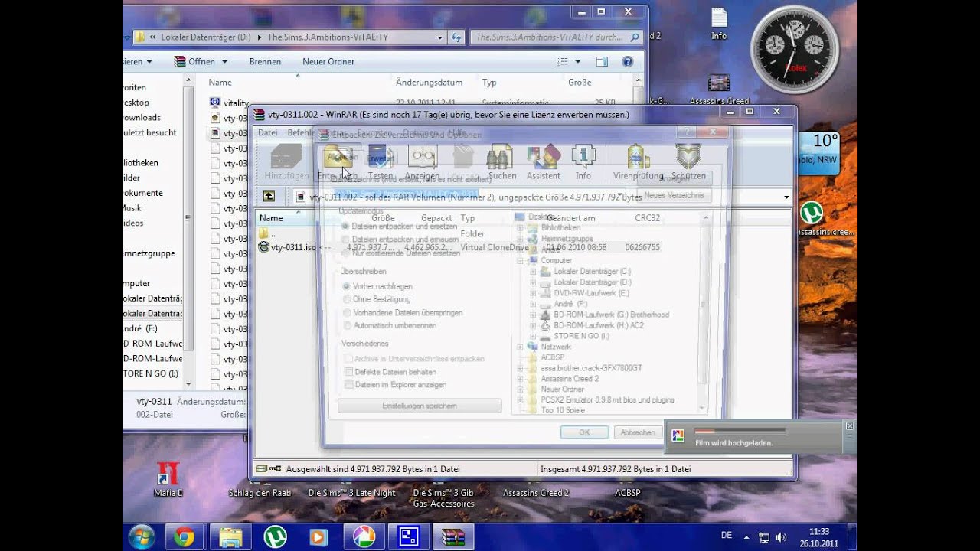Open the Info desktop file icon
Image resolution: width=980 pixels, height=551 pixels.
tap(719, 24)
